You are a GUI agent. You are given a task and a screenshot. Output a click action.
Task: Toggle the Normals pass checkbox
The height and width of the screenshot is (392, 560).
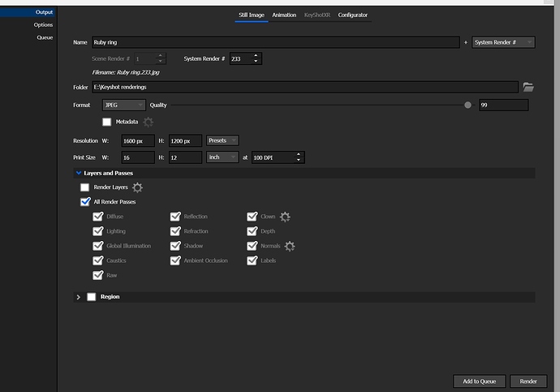tap(252, 246)
